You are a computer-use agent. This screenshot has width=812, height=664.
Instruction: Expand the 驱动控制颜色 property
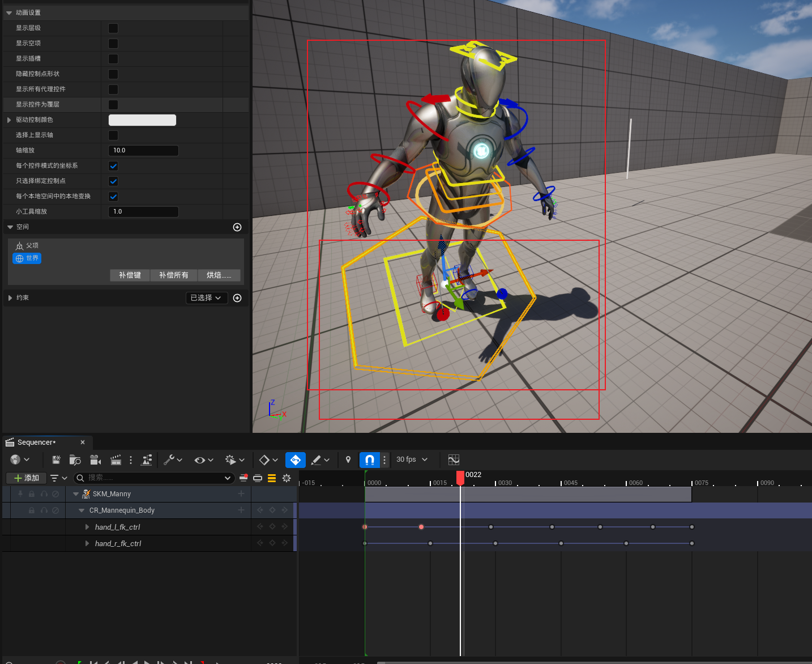(x=9, y=120)
